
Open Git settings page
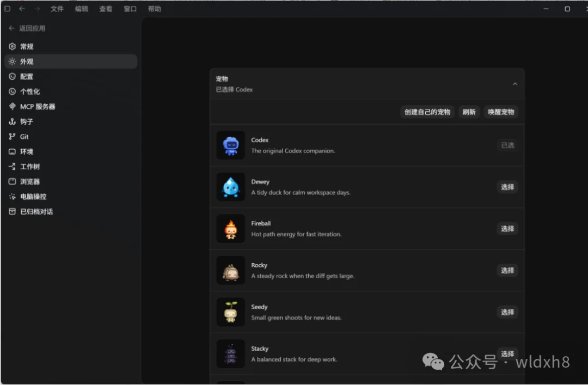[x=70, y=137]
